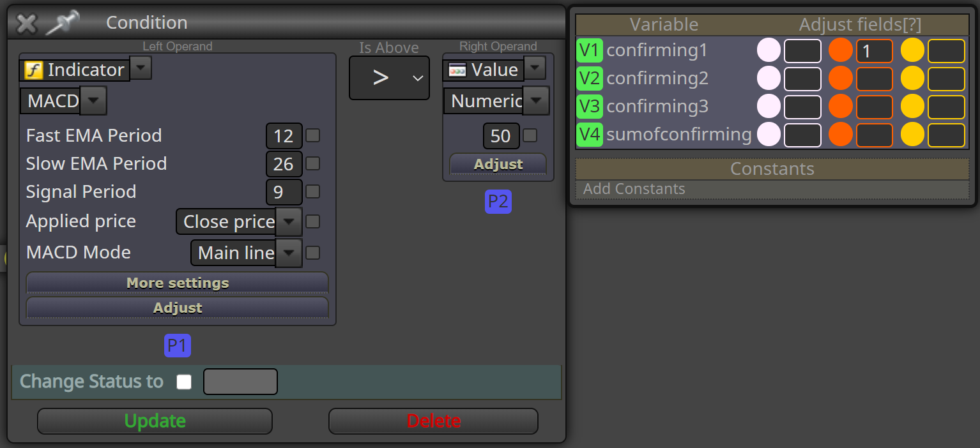Click the Signal Period value field
Image resolution: width=980 pixels, height=448 pixels.
tap(284, 191)
